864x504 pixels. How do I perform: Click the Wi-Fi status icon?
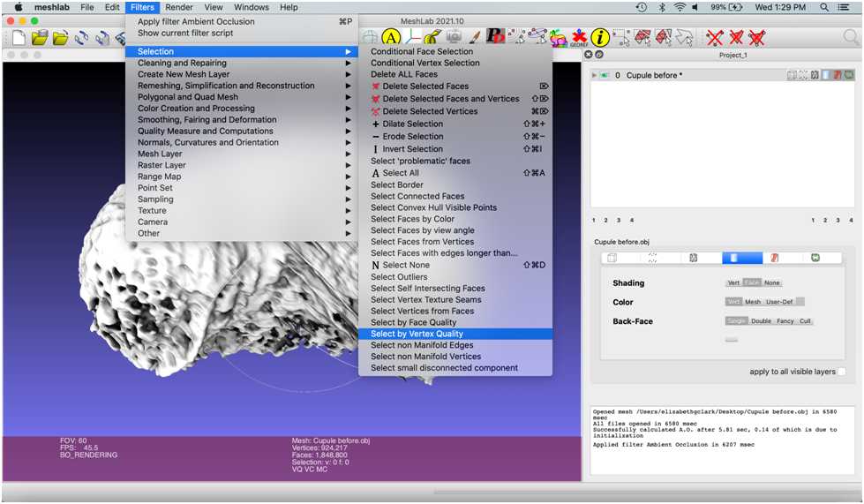[680, 7]
